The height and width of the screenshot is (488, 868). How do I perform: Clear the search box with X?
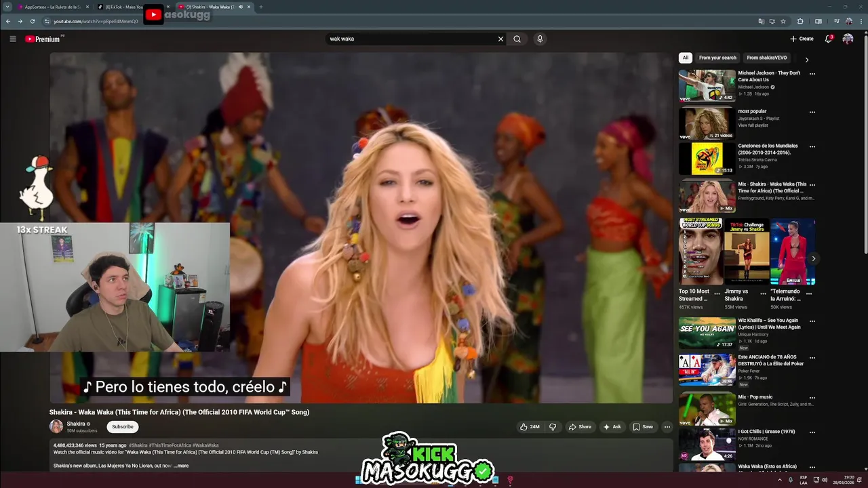click(x=501, y=39)
